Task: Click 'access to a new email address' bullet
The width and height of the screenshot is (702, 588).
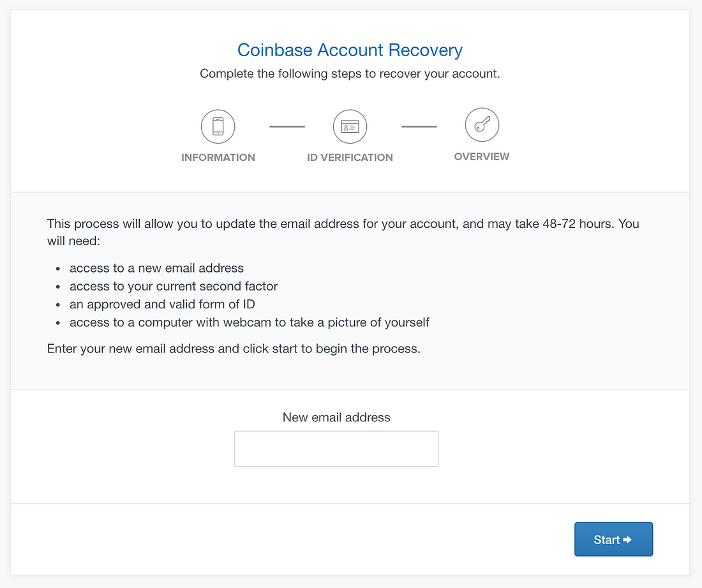Action: click(157, 268)
